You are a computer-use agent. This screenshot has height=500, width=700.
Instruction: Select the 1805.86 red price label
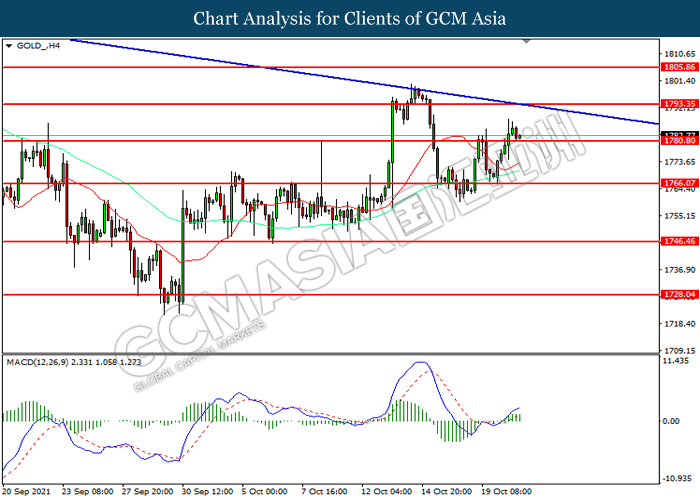[x=680, y=67]
